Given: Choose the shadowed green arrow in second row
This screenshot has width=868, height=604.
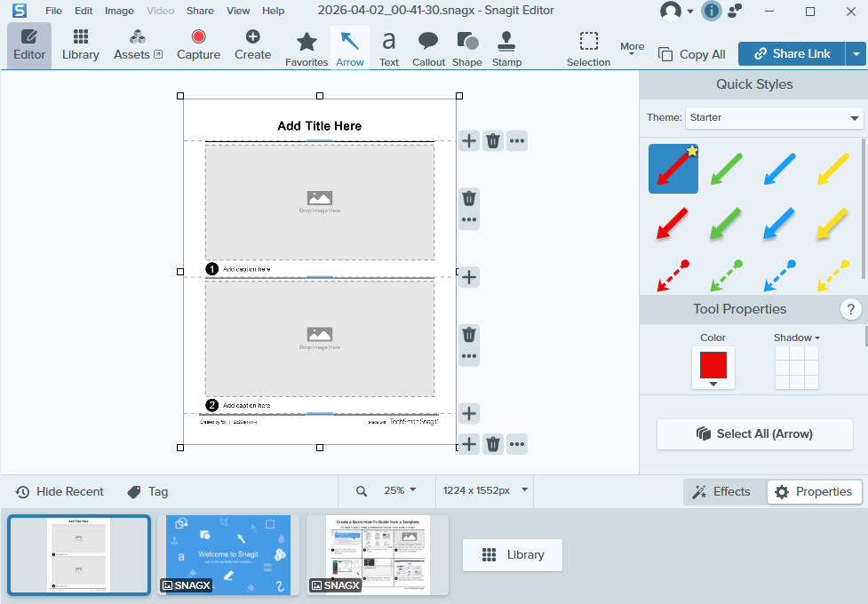Looking at the screenshot, I should (726, 223).
